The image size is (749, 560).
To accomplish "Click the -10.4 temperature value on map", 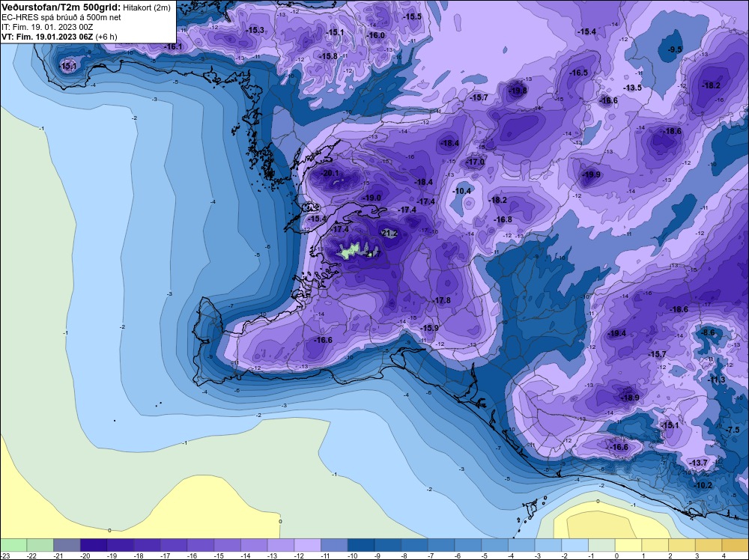I will point(462,191).
